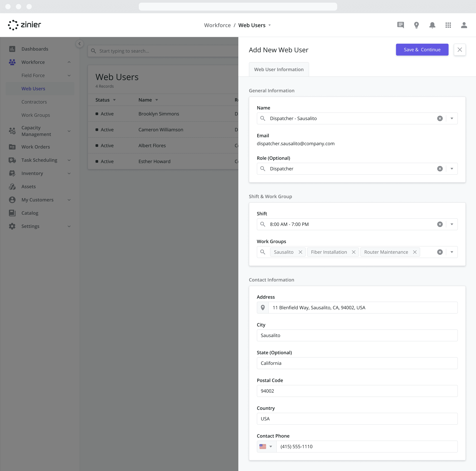
Task: Click the City field showing Sausalito
Action: pyautogui.click(x=357, y=335)
